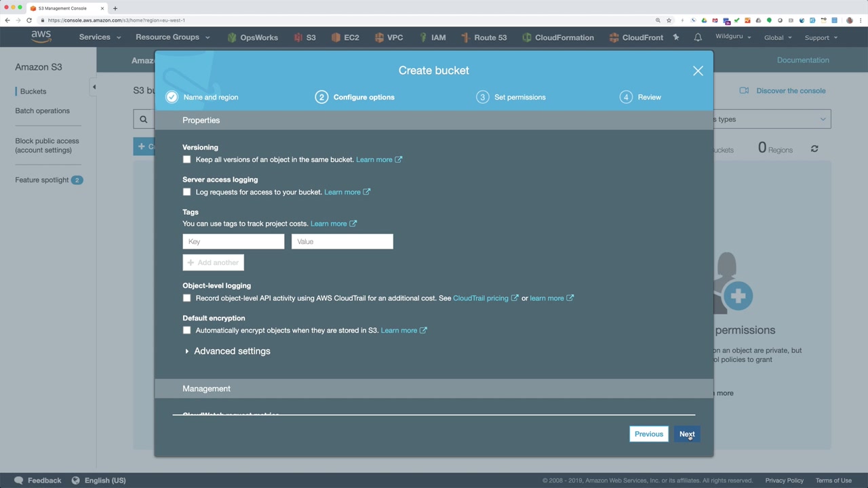Screen dimensions: 868x488
Task: Change language via English (US)
Action: (98, 481)
